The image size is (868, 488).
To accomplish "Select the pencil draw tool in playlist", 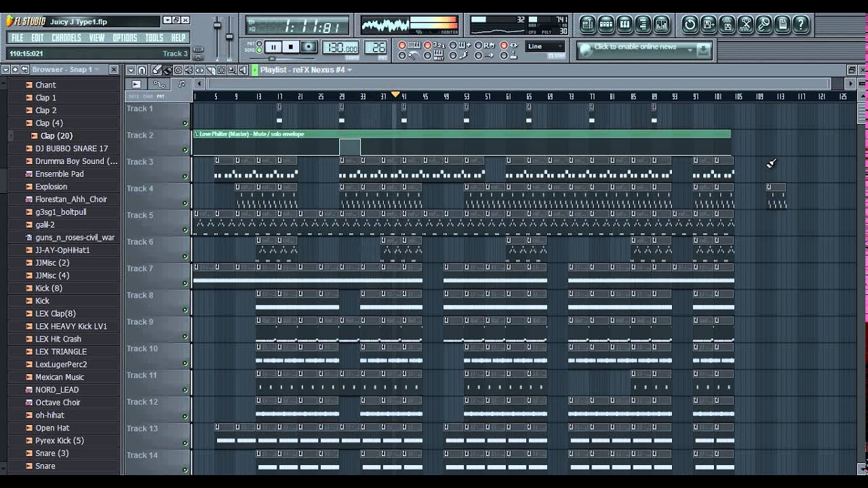I will tap(156, 70).
